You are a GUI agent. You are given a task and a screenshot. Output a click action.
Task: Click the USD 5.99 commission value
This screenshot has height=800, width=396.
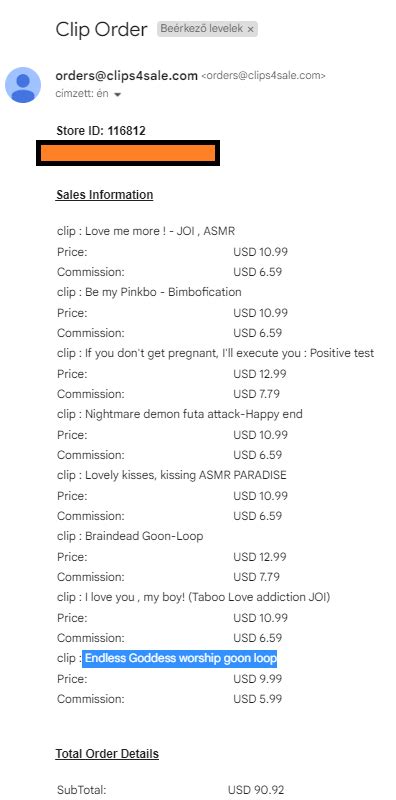coord(258,699)
